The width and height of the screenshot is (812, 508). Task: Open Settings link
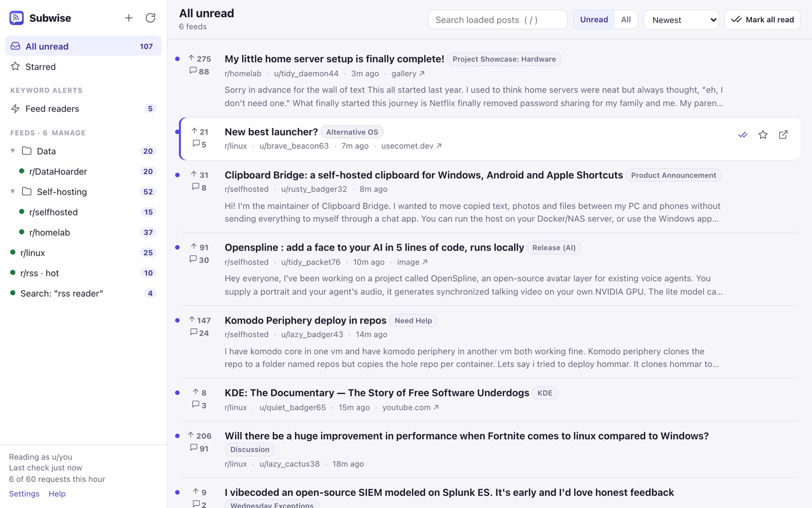(x=24, y=494)
